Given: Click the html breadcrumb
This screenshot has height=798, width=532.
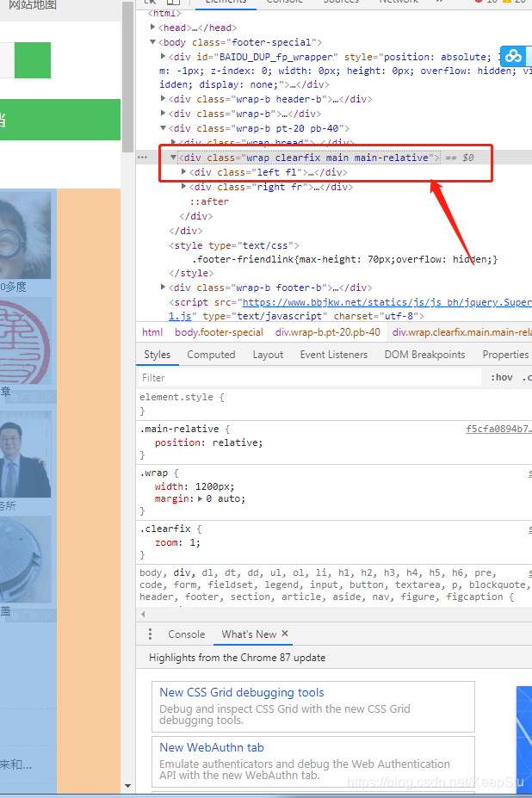Looking at the screenshot, I should click(x=152, y=332).
